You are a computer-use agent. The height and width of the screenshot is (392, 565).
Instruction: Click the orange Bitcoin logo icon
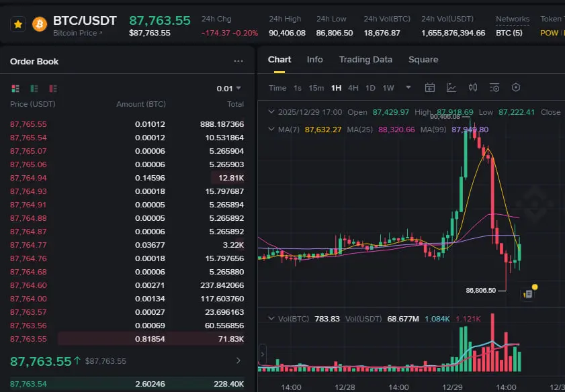tap(40, 24)
